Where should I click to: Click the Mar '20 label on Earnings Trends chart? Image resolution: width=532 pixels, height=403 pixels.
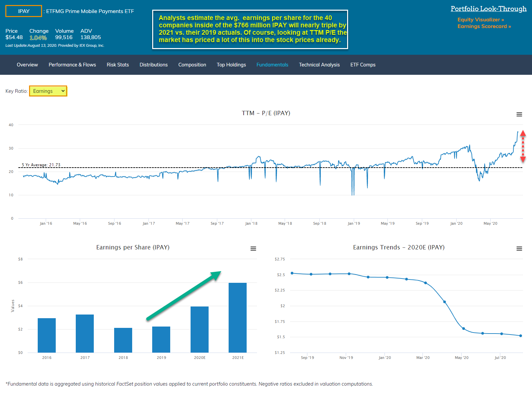click(x=423, y=358)
